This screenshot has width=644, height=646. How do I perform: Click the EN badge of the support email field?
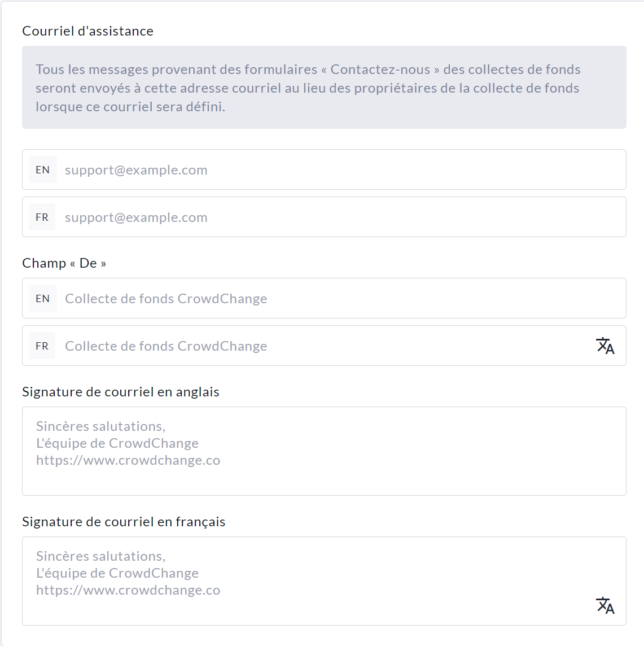[x=42, y=170]
